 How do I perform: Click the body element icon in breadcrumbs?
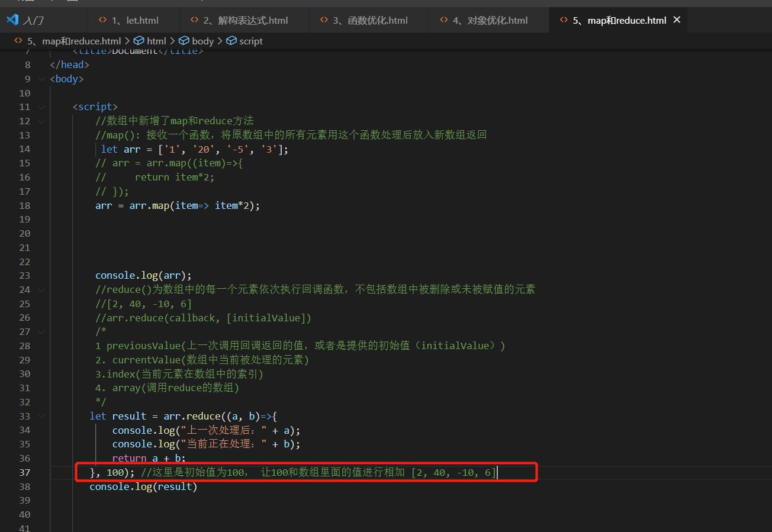[x=184, y=41]
